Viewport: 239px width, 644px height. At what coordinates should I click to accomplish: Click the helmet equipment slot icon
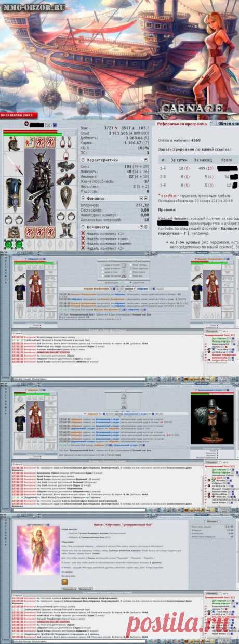click(x=11, y=144)
